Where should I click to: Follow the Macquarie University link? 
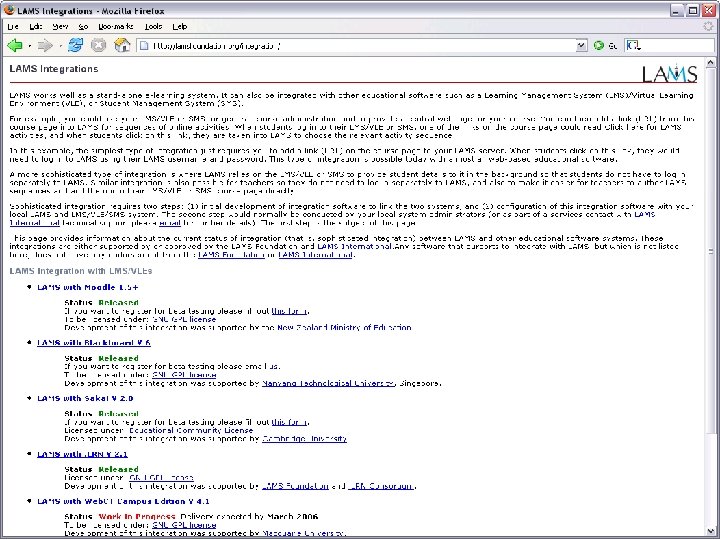303,533
